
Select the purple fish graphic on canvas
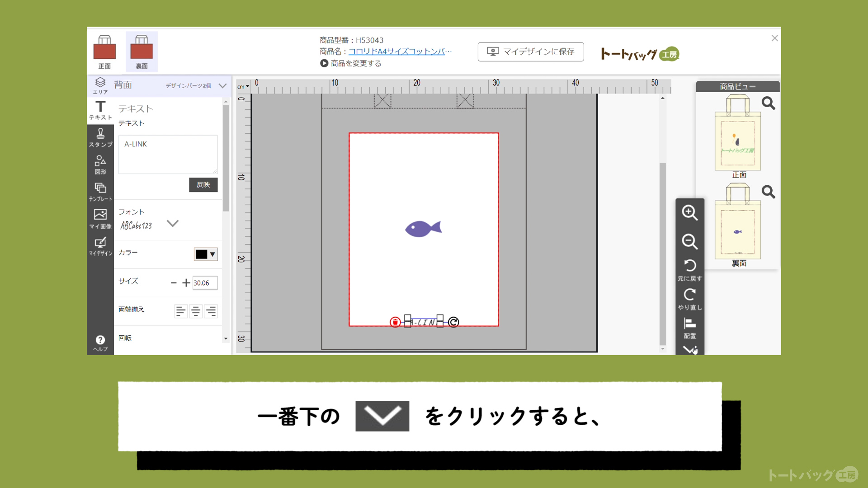click(x=423, y=229)
